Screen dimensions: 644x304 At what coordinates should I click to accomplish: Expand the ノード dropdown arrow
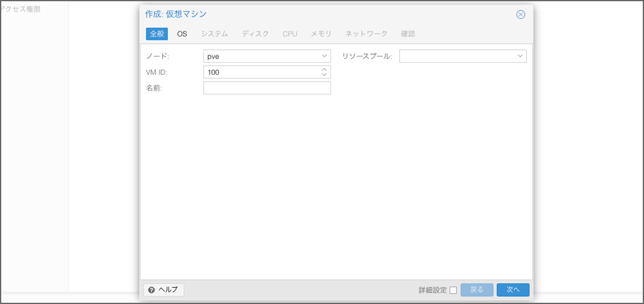tap(324, 56)
